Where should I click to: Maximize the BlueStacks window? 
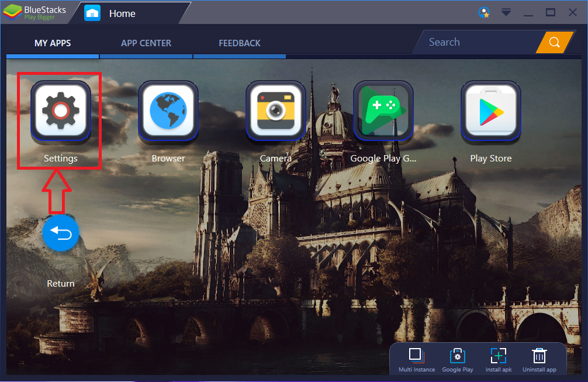[x=551, y=13]
